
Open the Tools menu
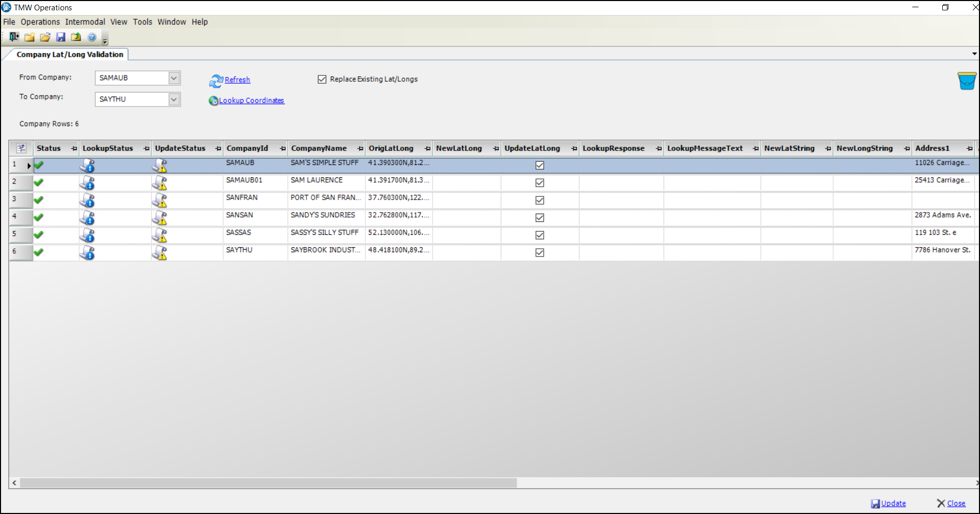(x=142, y=22)
